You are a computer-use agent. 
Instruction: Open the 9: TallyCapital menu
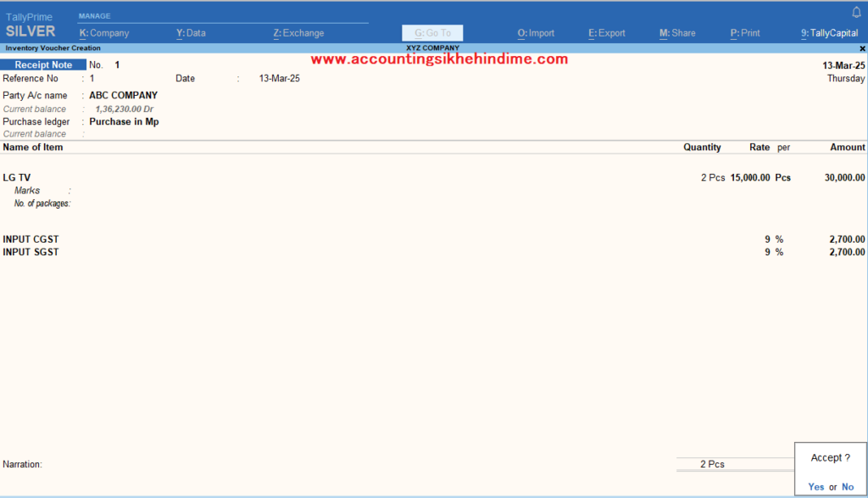pyautogui.click(x=829, y=33)
